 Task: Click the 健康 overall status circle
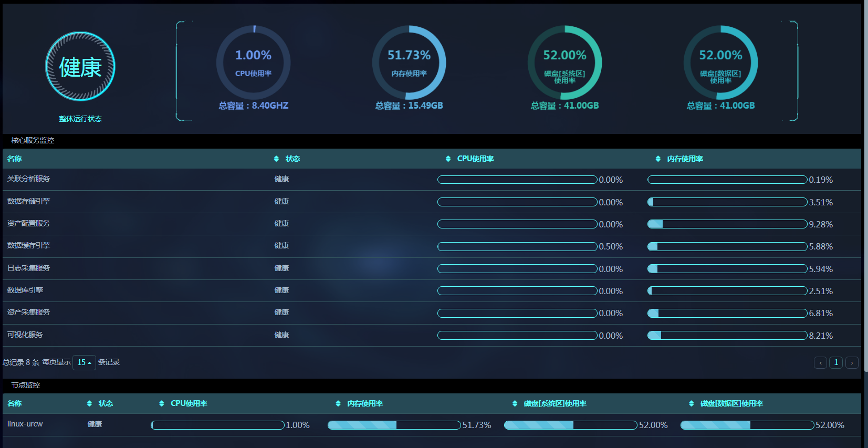pos(80,67)
